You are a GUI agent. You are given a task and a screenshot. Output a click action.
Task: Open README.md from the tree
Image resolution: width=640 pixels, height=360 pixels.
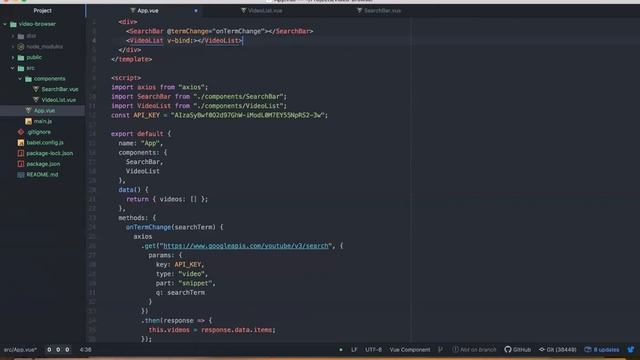(x=42, y=175)
